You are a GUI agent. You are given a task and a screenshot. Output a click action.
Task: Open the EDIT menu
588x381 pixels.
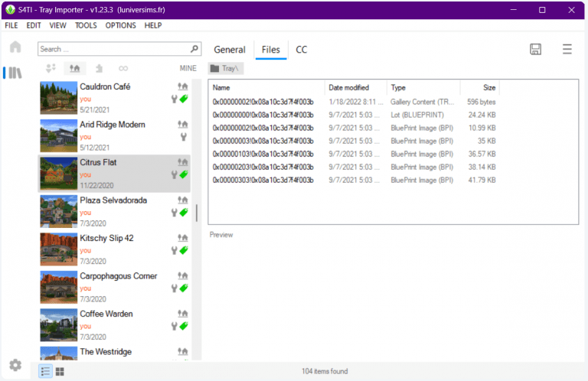34,25
